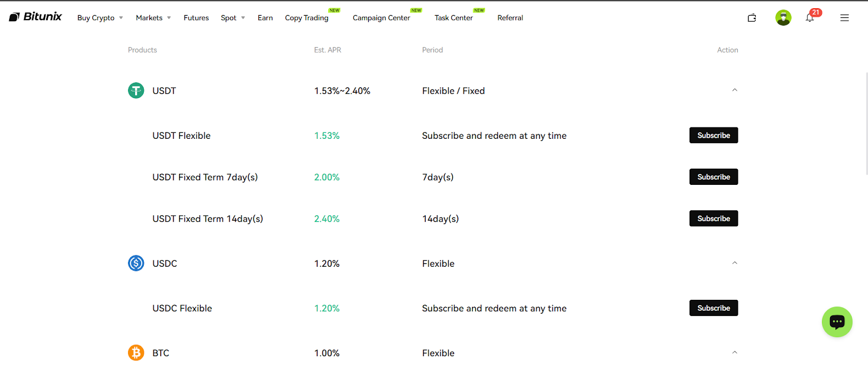Screen dimensions: 868x373
Task: Open the Buy Crypto dropdown
Action: coord(100,18)
